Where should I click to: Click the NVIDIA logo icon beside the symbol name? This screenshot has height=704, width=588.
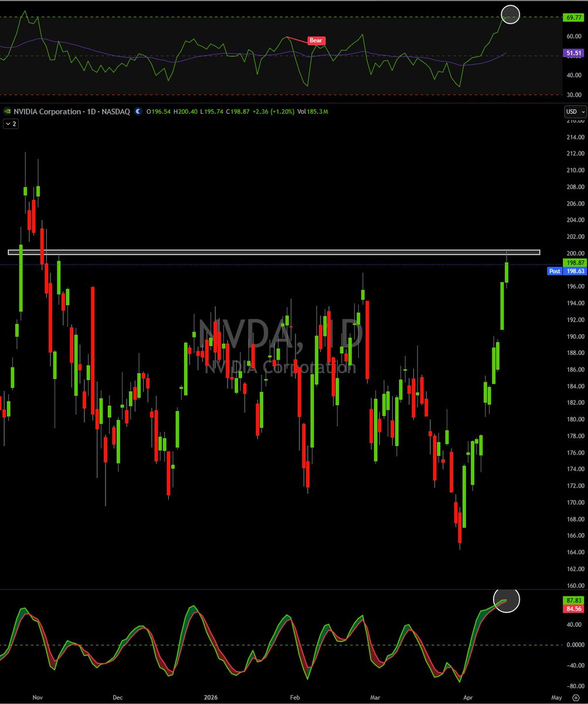[x=7, y=111]
